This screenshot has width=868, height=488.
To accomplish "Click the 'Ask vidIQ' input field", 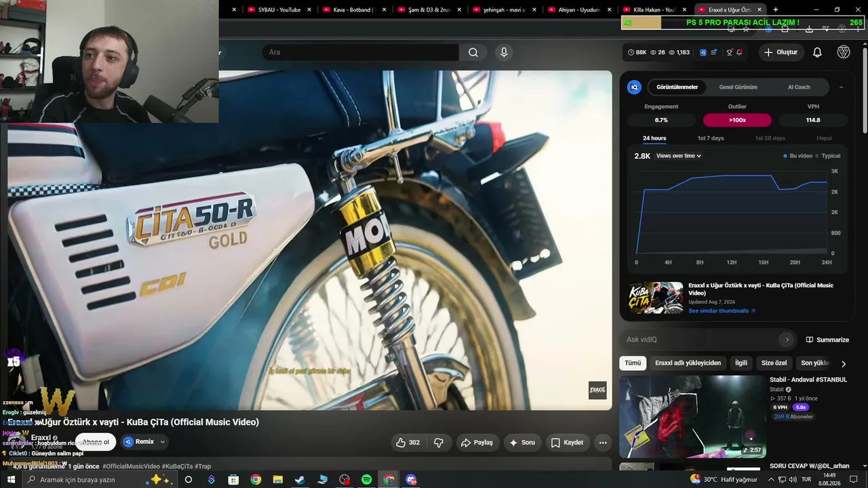I will [709, 340].
